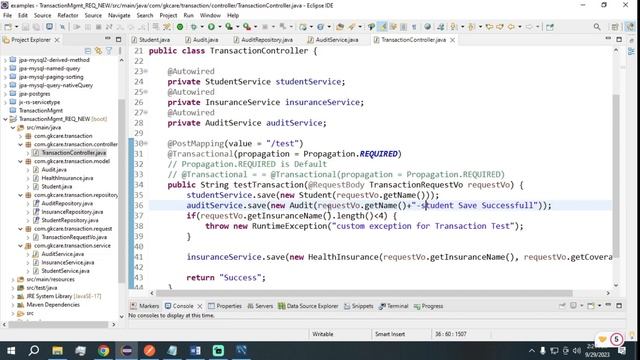640x360 pixels.
Task: Click the Open Perspective icon
Action: coord(615,27)
